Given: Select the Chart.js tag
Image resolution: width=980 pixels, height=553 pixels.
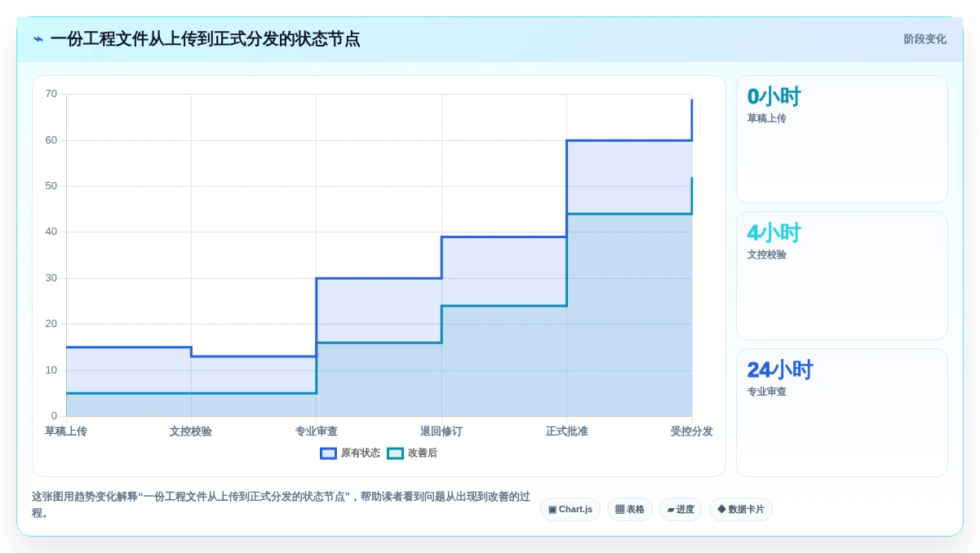Looking at the screenshot, I should (x=570, y=509).
